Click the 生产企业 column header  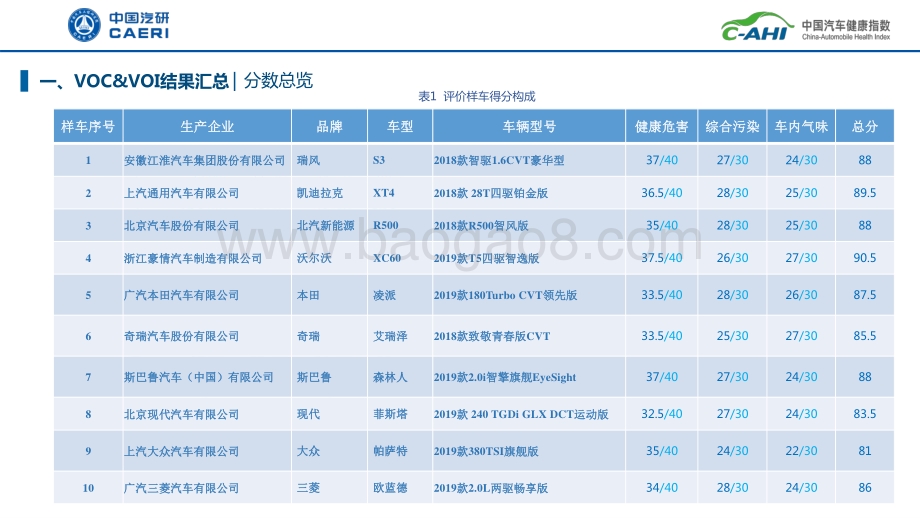[x=207, y=126]
